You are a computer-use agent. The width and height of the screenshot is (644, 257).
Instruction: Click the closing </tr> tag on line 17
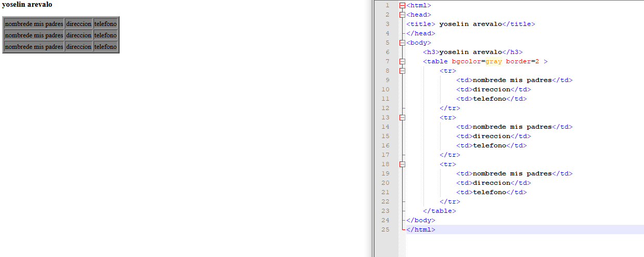pyautogui.click(x=450, y=155)
